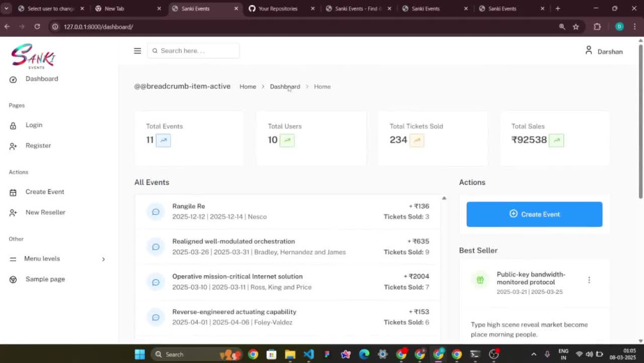This screenshot has height=363, width=644.
Task: Click the Reverse-engineered actuating capability event icon
Action: coord(156,317)
